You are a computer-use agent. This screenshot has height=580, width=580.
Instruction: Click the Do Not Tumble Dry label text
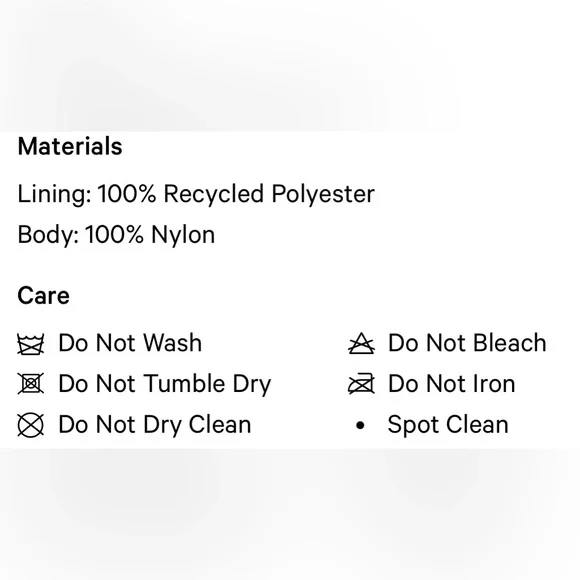click(165, 384)
